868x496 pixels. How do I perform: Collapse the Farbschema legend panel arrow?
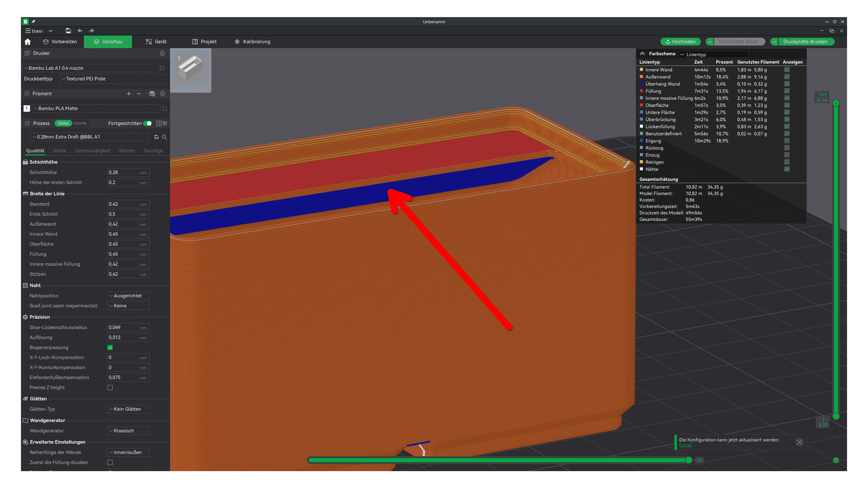642,54
